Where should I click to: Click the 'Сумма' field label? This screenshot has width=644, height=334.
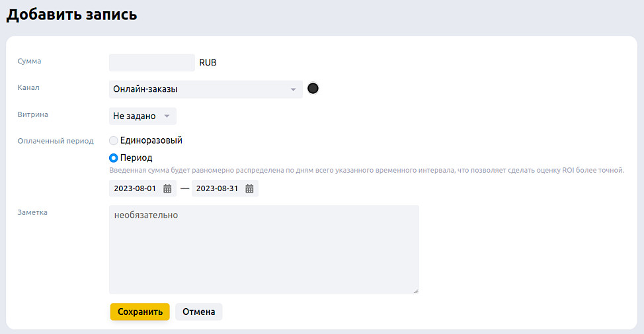click(x=29, y=61)
